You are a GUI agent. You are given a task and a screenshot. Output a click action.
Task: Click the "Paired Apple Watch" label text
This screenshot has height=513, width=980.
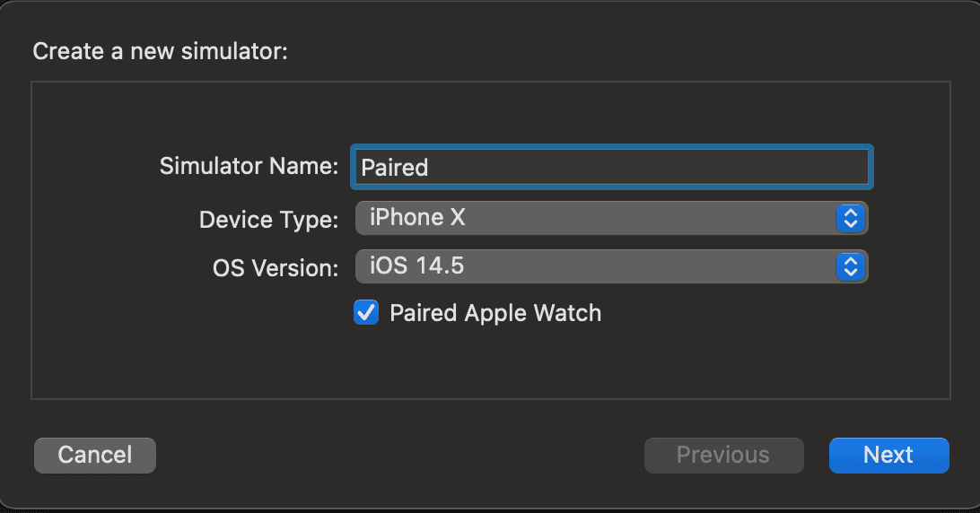[495, 313]
